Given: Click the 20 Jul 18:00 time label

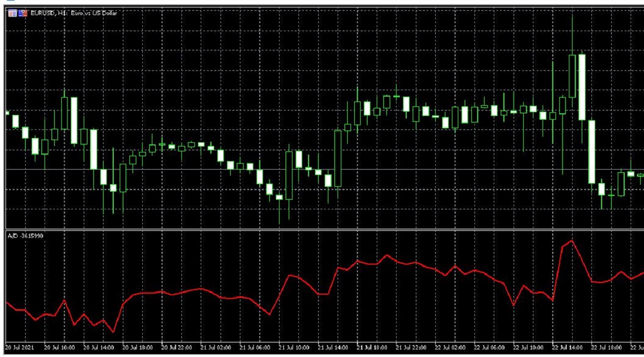Looking at the screenshot, I should pos(138,348).
